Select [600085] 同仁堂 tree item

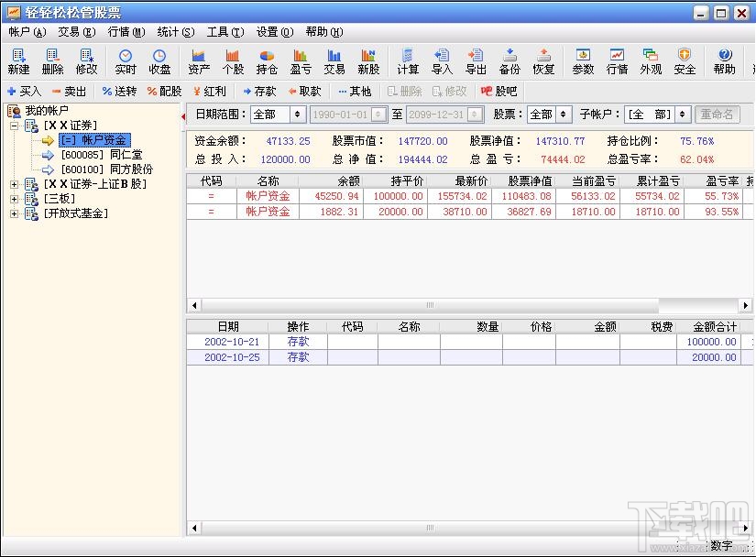101,155
